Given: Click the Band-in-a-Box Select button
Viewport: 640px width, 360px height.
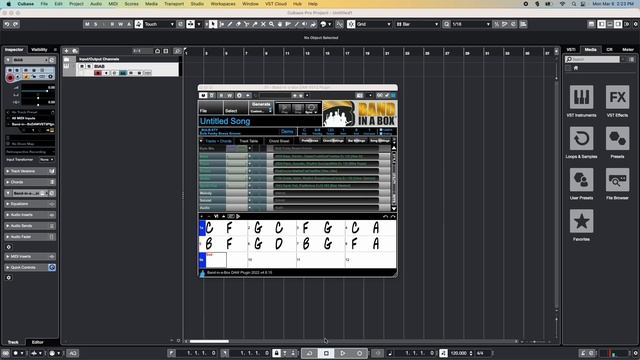Looking at the screenshot, I should (236, 108).
